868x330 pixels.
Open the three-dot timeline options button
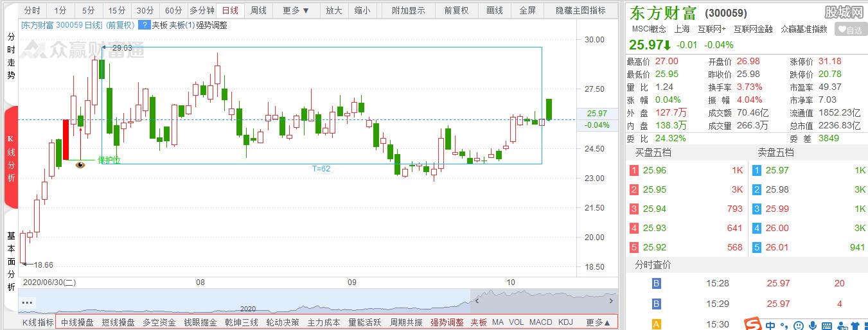click(27, 302)
